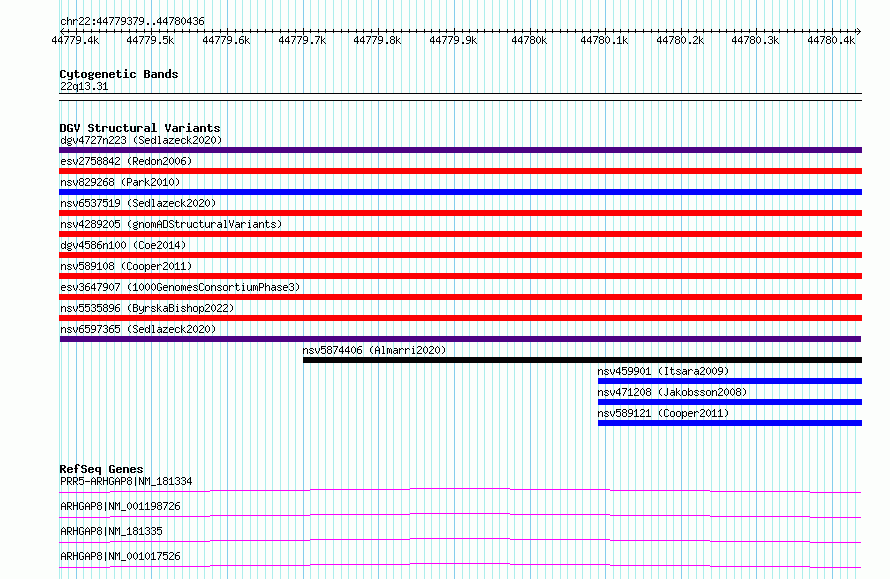Click the 44780.2k ruler position
The image size is (890, 579).
[680, 40]
